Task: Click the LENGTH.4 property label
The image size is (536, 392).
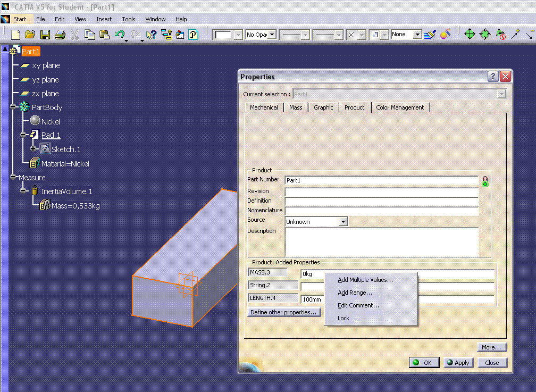Action: (273, 298)
